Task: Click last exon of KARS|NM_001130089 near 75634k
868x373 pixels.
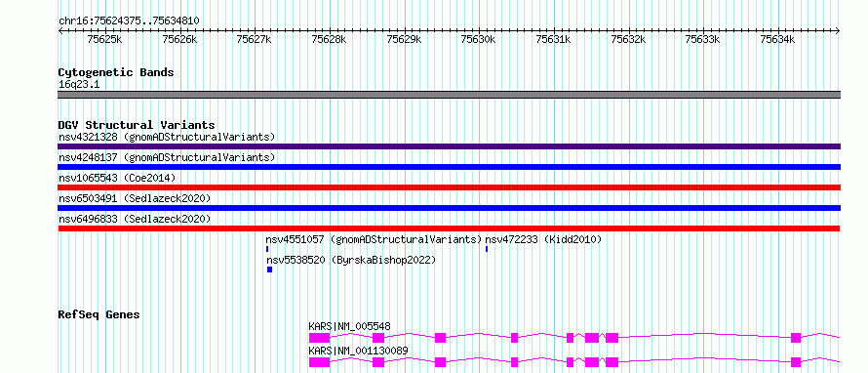Action: pos(796,362)
